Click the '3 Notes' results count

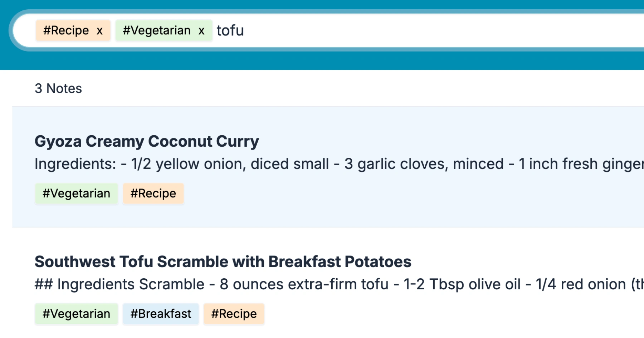pyautogui.click(x=58, y=88)
